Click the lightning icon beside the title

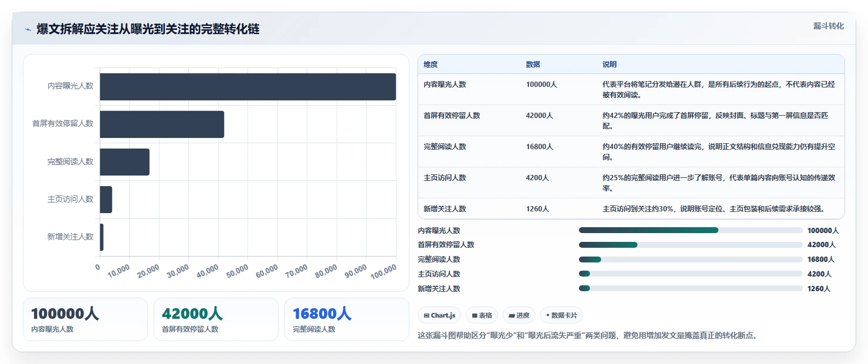pos(28,29)
